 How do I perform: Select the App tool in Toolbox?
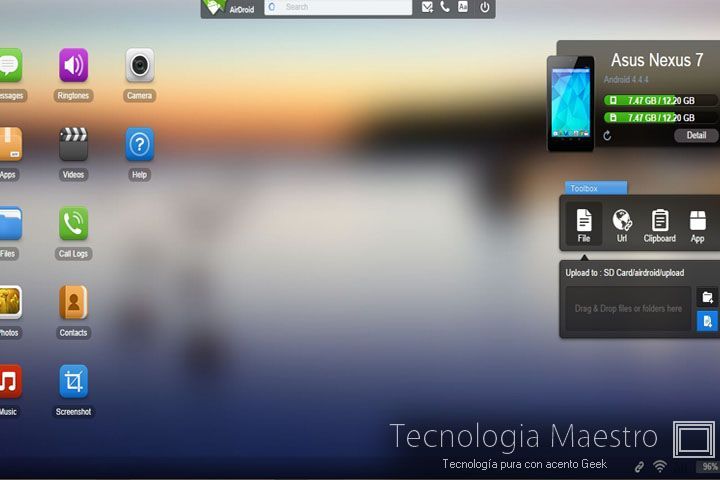(x=698, y=225)
